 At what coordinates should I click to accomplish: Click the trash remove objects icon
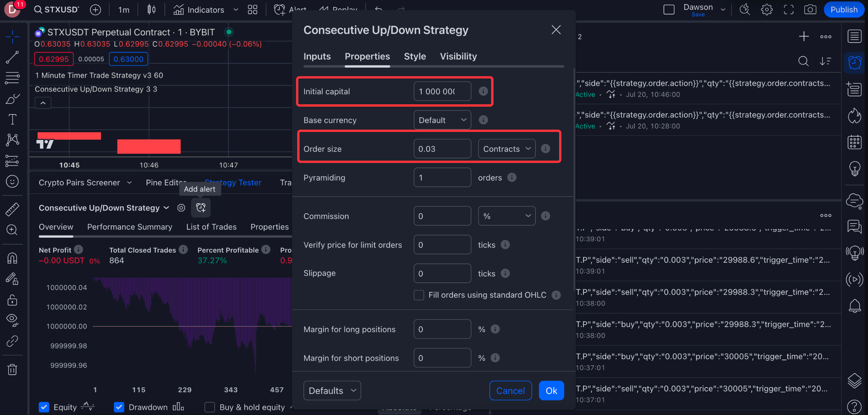click(12, 370)
